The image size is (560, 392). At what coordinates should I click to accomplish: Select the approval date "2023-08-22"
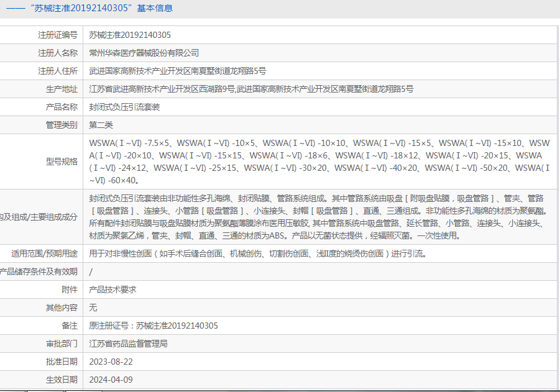111,362
